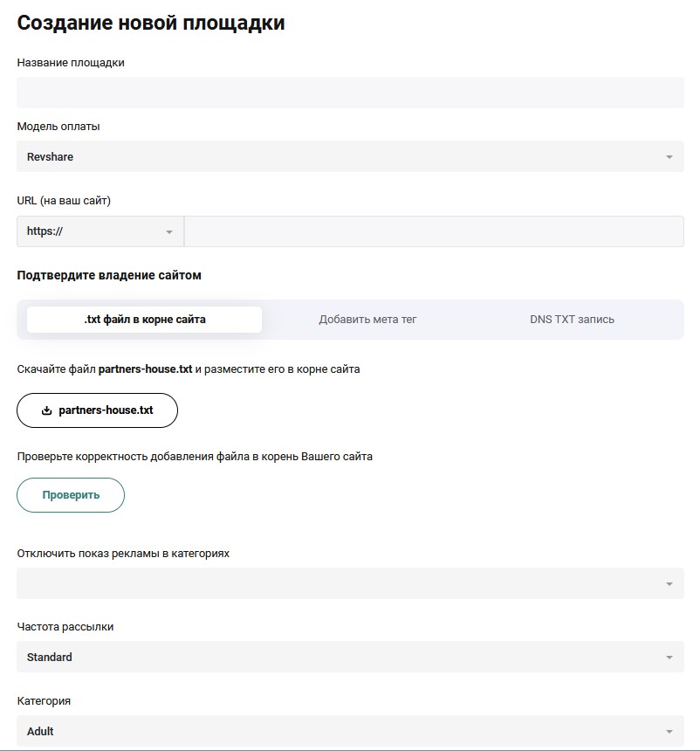This screenshot has height=751, width=700.
Task: Open the Частота рассылки dropdown arrow
Action: 669,657
